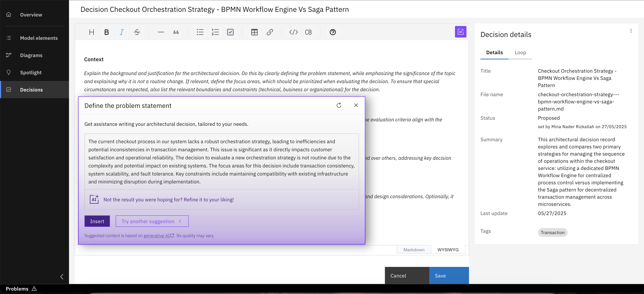Insert inline code with code icon

pos(293,32)
